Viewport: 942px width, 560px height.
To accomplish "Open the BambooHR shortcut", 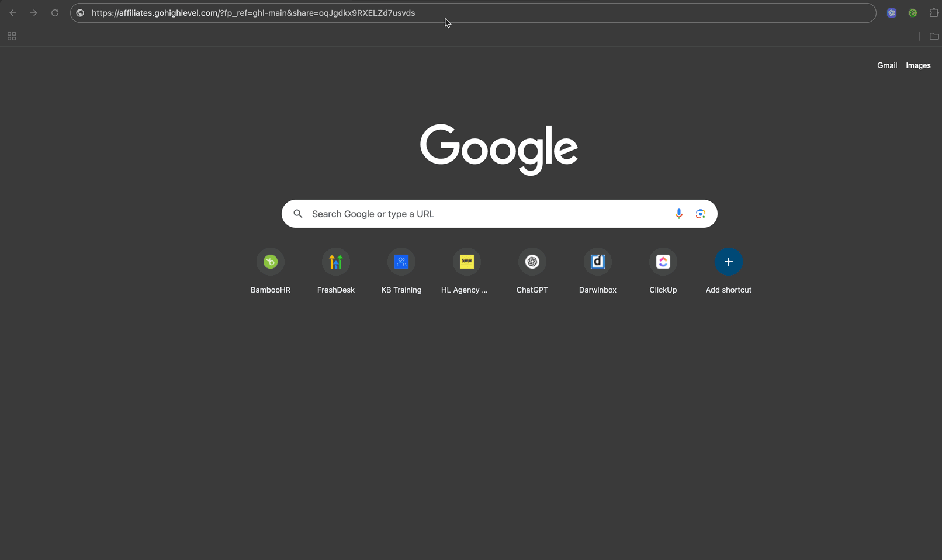I will [270, 262].
